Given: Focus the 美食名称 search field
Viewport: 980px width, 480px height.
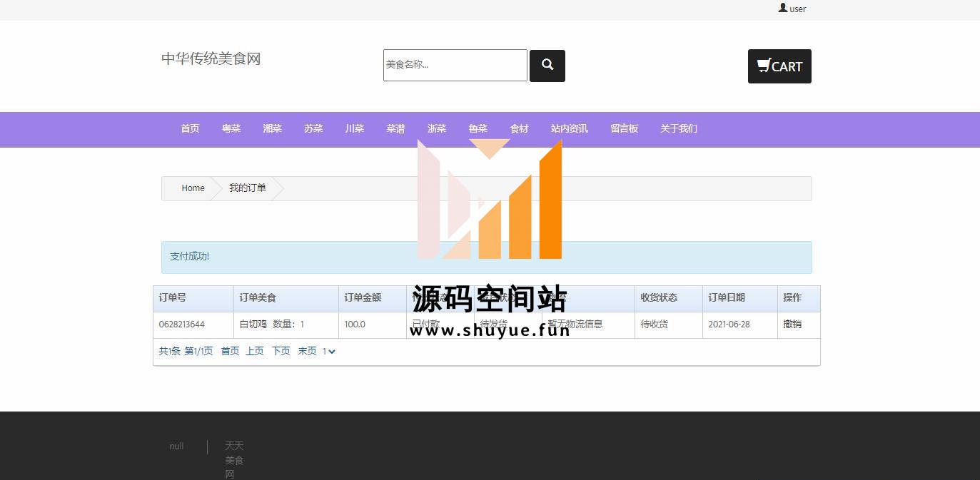Looking at the screenshot, I should click(x=455, y=65).
